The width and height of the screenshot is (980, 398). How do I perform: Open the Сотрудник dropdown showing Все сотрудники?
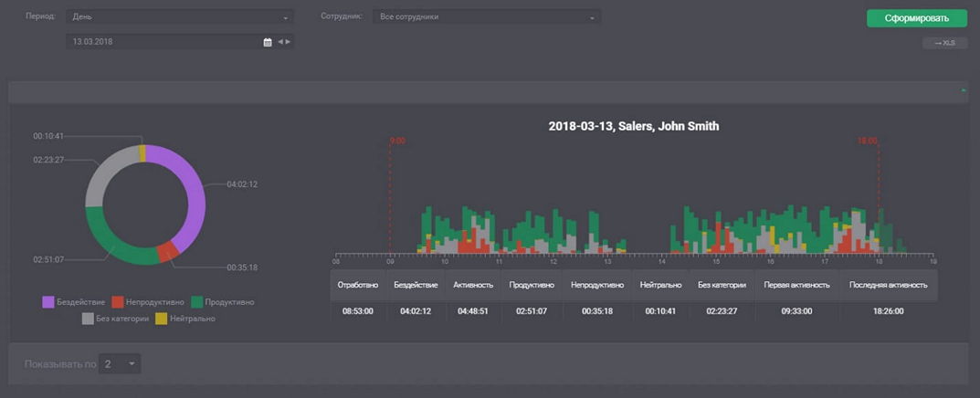click(x=486, y=17)
